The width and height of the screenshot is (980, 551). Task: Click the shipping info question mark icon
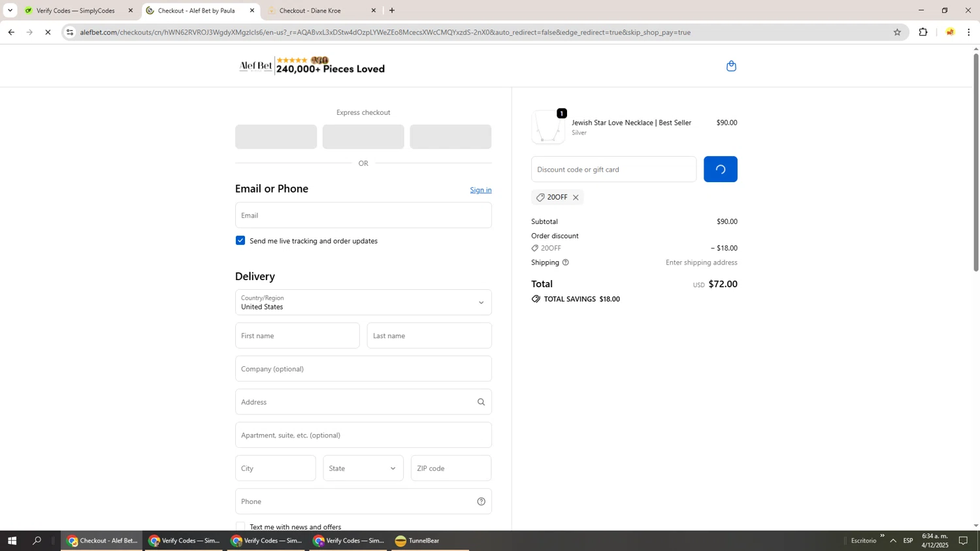[x=566, y=262]
